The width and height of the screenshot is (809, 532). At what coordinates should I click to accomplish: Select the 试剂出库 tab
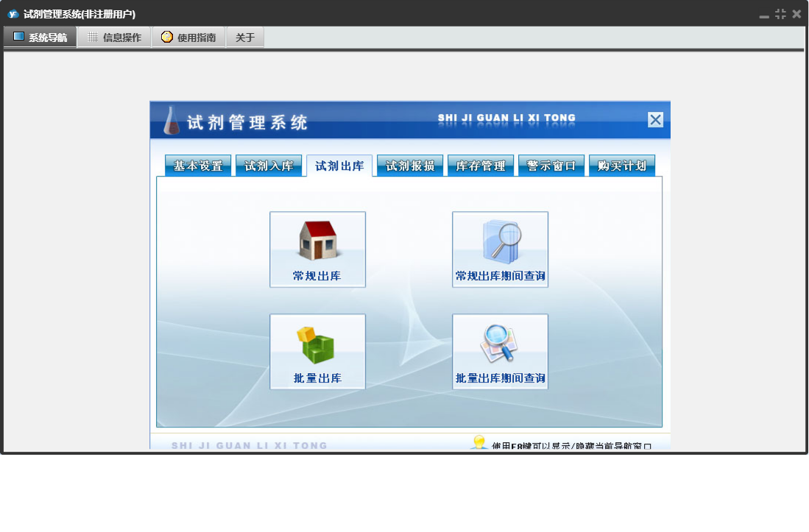[x=339, y=166]
